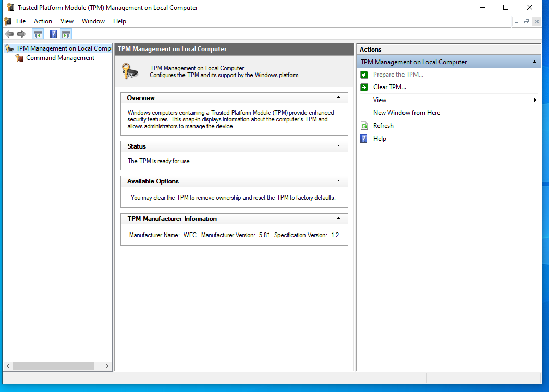Collapse the Available Options section
This screenshot has width=549, height=392.
[338, 181]
